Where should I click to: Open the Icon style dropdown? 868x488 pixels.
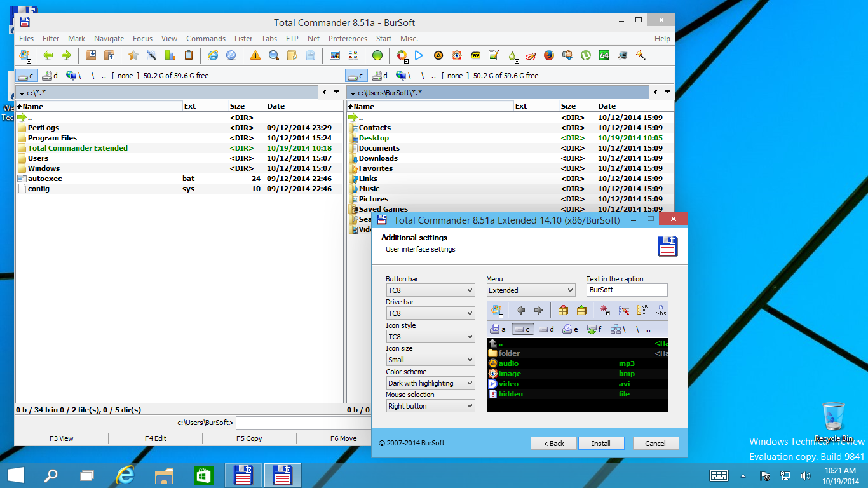point(430,337)
